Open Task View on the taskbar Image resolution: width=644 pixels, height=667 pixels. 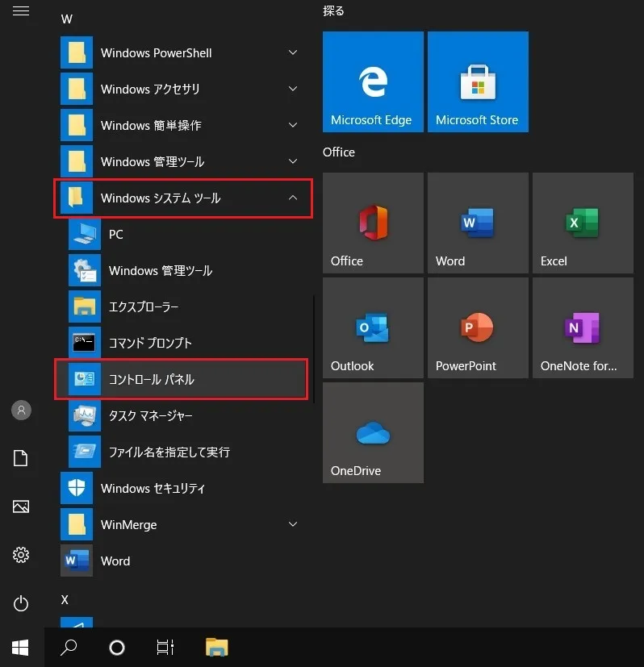tap(165, 648)
